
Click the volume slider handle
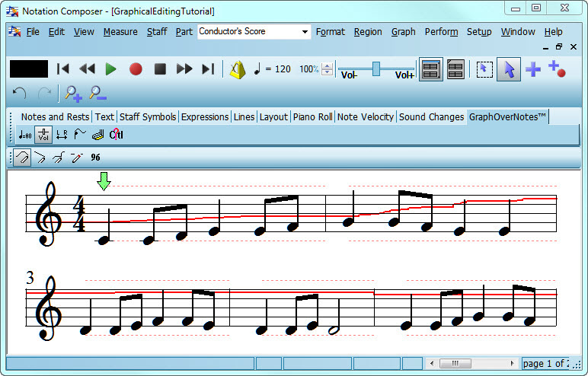point(375,69)
